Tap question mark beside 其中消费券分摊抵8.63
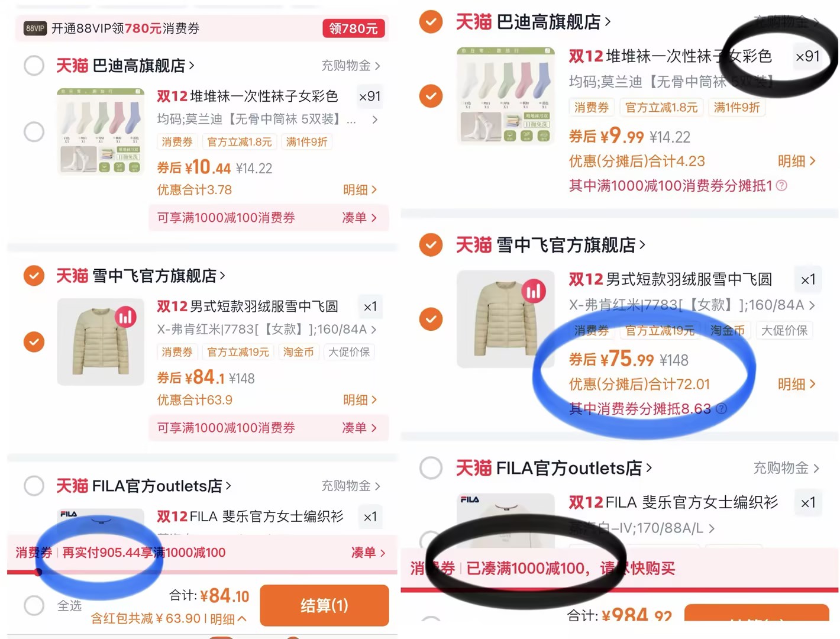Viewport: 840px width, 639px height. click(721, 409)
